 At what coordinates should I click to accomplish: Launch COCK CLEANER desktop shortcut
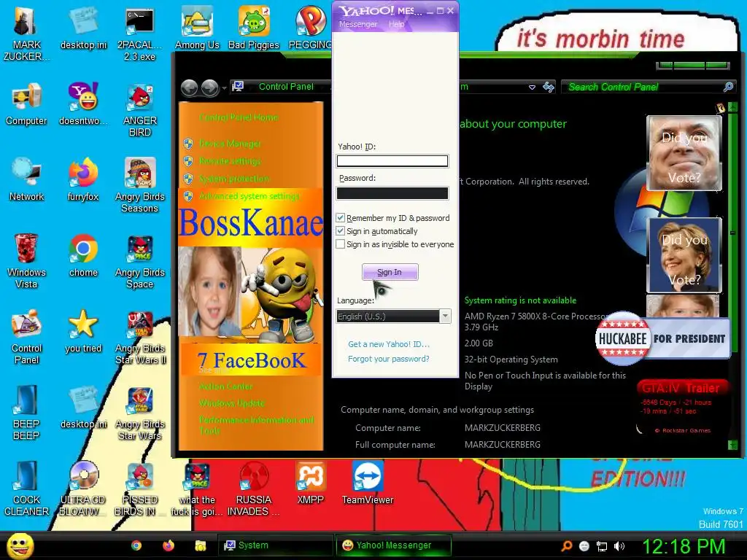tap(26, 488)
